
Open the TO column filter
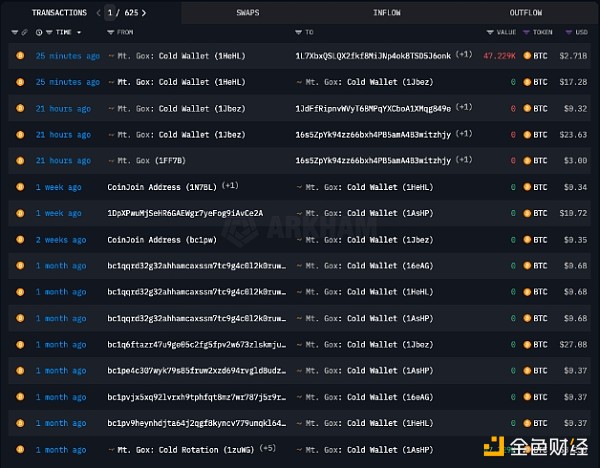pos(298,32)
